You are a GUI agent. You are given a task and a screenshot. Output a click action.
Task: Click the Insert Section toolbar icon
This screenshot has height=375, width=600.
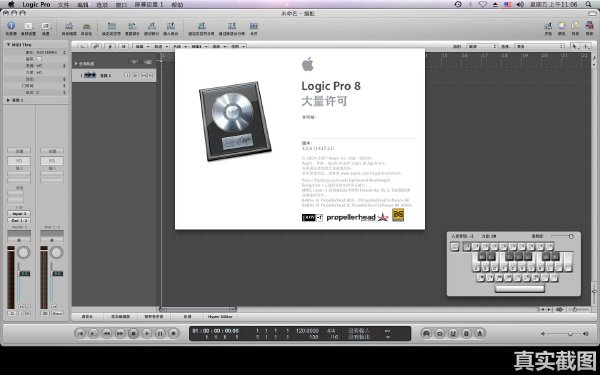coord(171,26)
